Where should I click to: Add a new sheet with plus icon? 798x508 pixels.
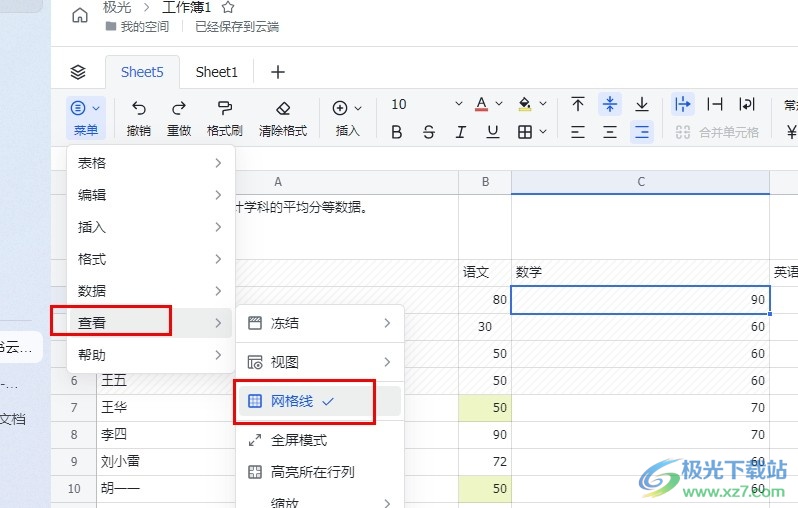(278, 72)
